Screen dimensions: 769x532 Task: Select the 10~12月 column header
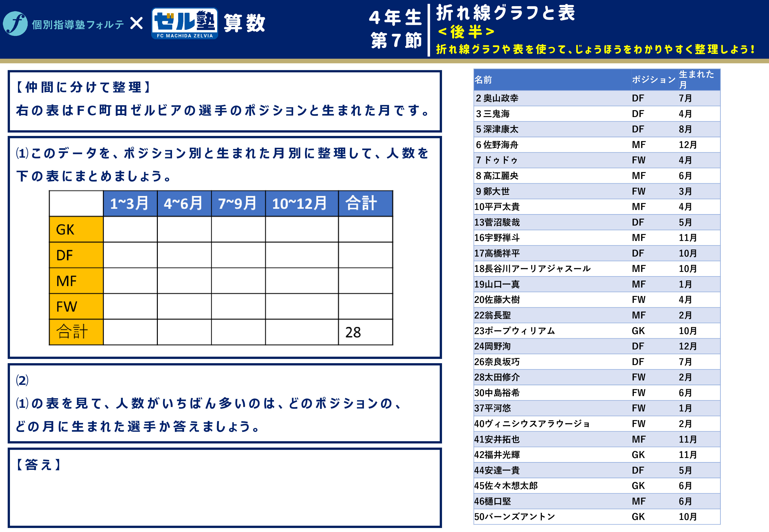pos(301,203)
